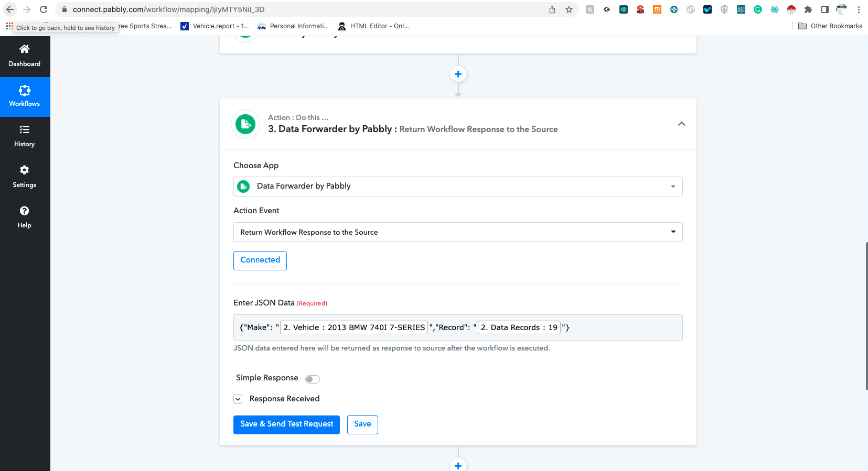Open Settings in the sidebar
The height and width of the screenshot is (471, 868).
tap(25, 177)
